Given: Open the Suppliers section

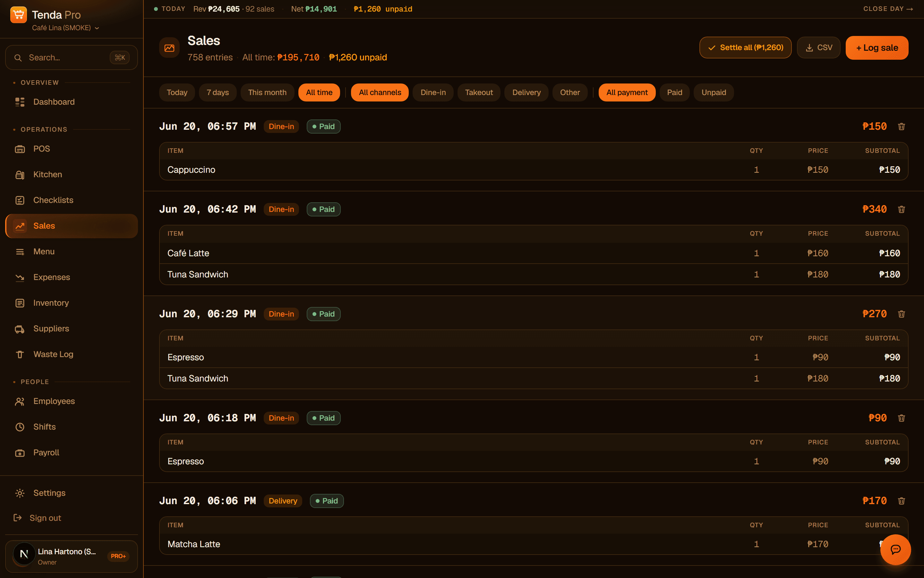Looking at the screenshot, I should pyautogui.click(x=72, y=328).
